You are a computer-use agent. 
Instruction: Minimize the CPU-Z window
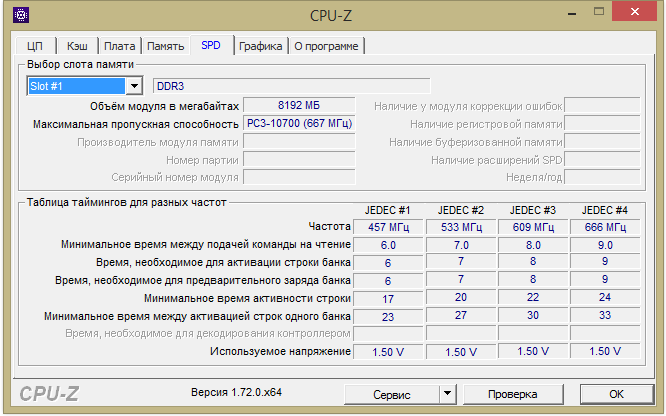click(x=572, y=13)
